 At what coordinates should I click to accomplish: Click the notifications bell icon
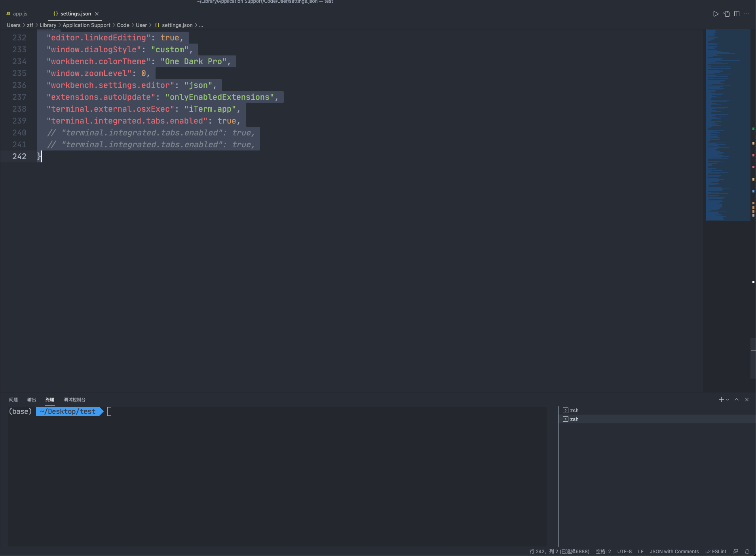(747, 551)
